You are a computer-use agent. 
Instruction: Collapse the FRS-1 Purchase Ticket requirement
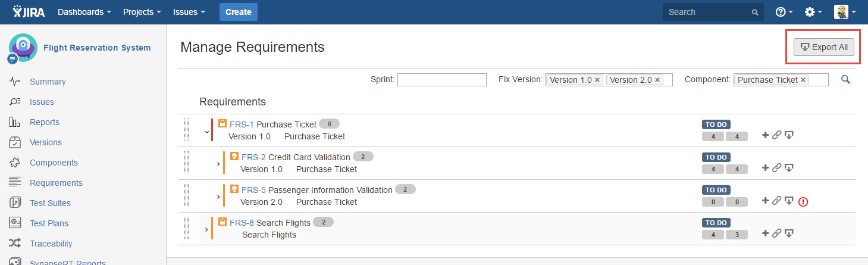[x=206, y=132]
